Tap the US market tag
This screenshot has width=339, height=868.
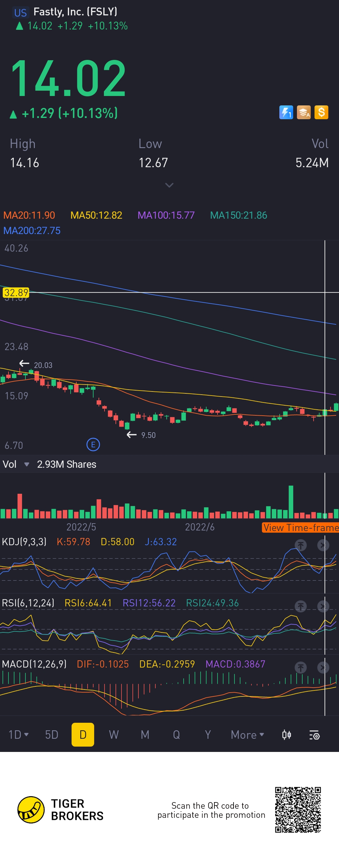(20, 13)
